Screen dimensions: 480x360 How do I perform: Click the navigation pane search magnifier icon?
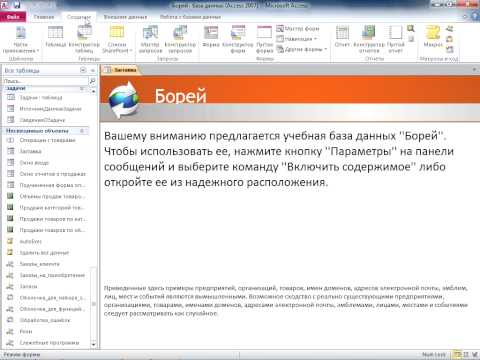[x=92, y=81]
